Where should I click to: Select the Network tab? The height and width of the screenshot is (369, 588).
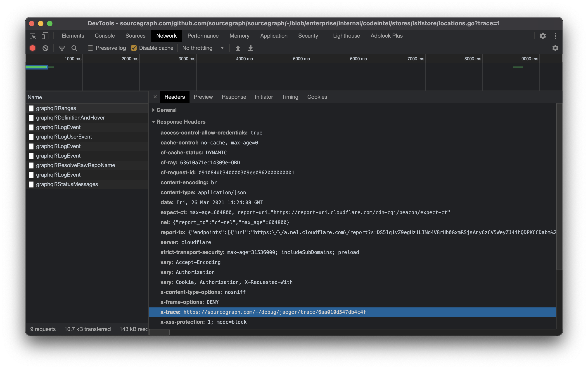click(166, 36)
